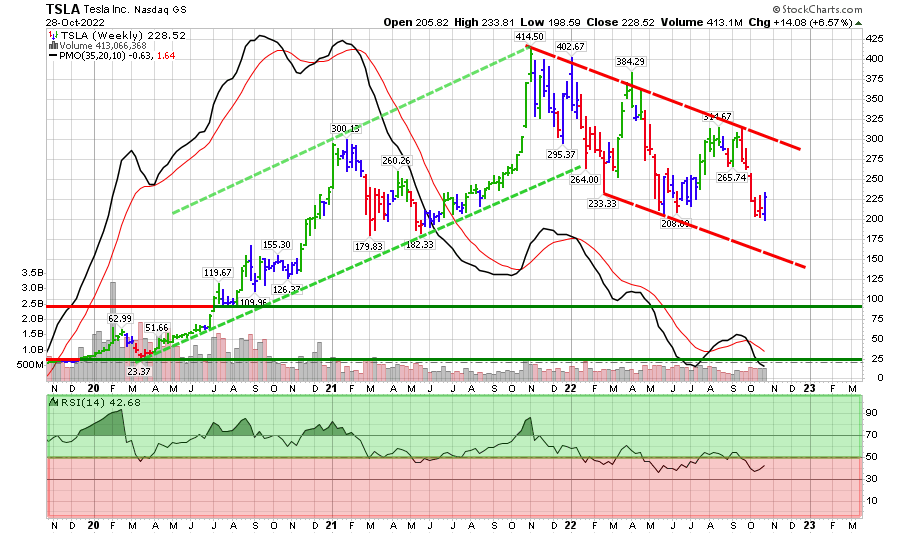This screenshot has height=534, width=900.
Task: Click the 414.50 peak price label
Action: 528,37
